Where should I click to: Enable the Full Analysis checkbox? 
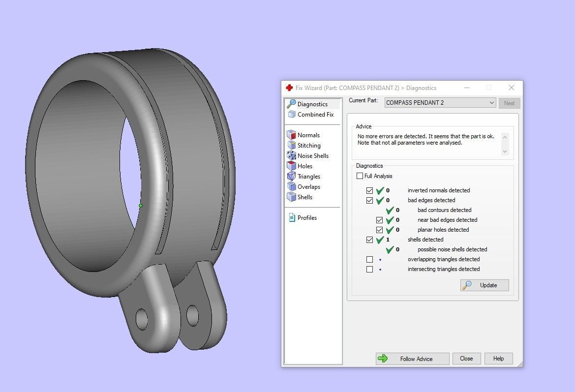pos(360,176)
